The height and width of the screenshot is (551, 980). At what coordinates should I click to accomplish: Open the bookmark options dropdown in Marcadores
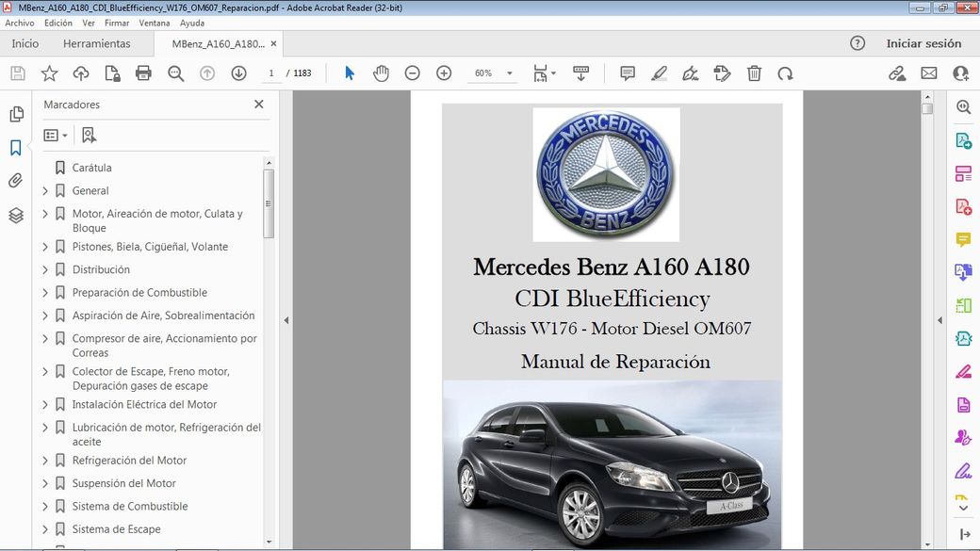[x=55, y=135]
